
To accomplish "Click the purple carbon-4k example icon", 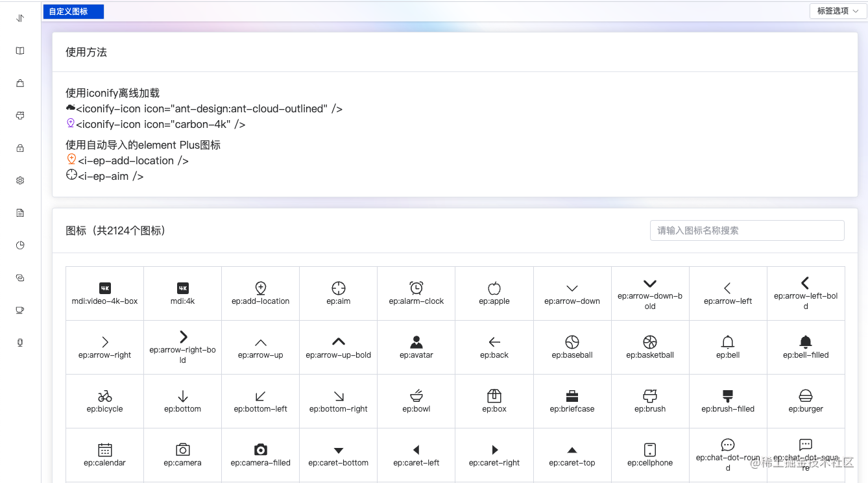I will (x=71, y=123).
